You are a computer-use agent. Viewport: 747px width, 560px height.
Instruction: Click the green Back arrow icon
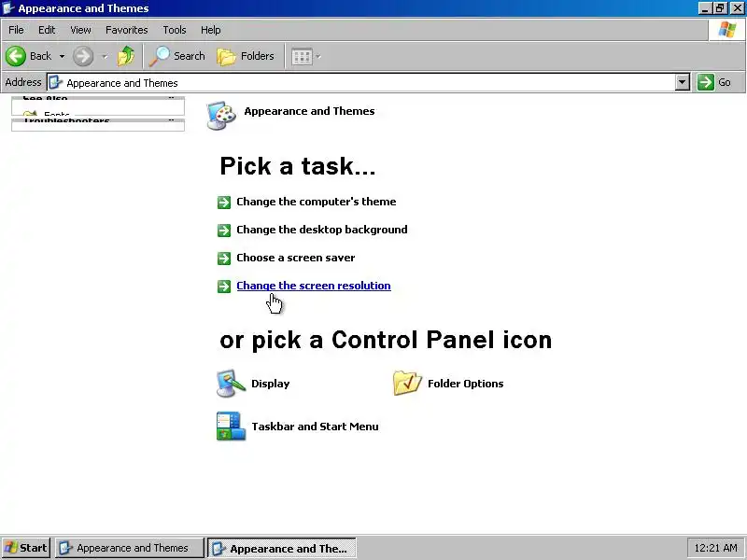pos(16,56)
